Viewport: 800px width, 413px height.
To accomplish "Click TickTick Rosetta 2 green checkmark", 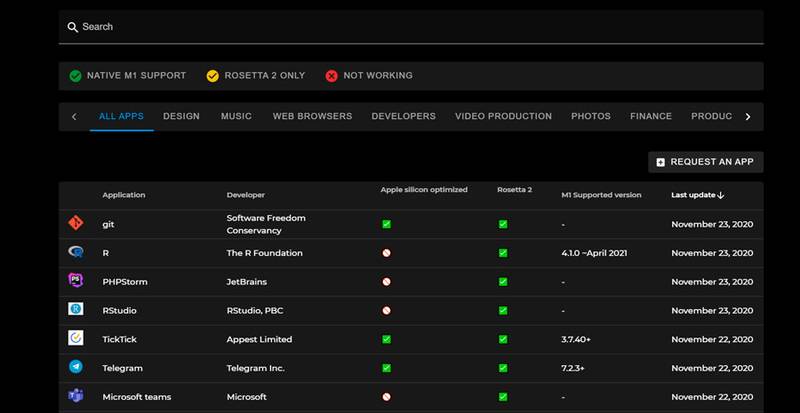I will (503, 339).
